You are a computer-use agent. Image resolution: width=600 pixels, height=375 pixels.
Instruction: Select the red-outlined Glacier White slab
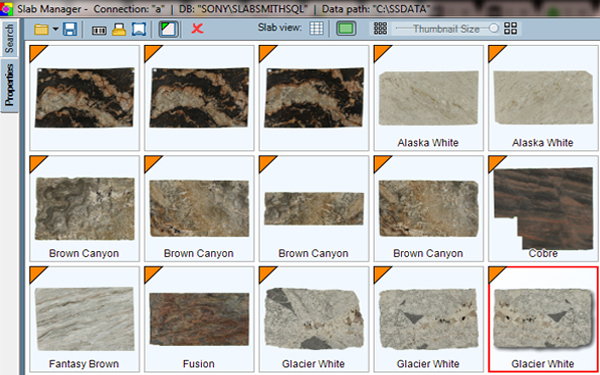[543, 319]
